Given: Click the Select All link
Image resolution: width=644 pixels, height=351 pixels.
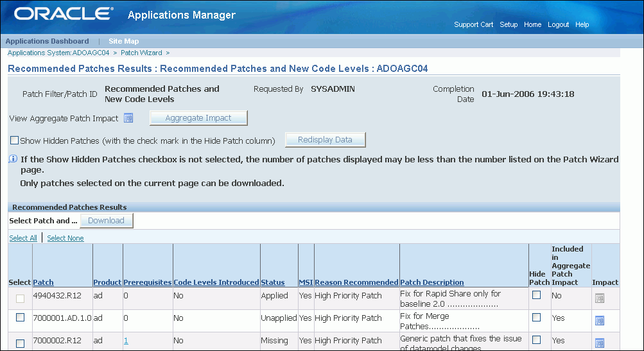Looking at the screenshot, I should 23,238.
